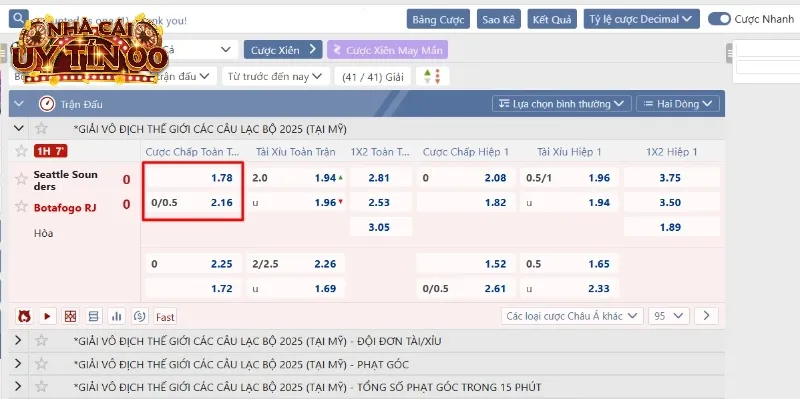Viewport: 800px width, 399px height.
Task: Select first-half draw odds 1.89
Action: click(671, 227)
